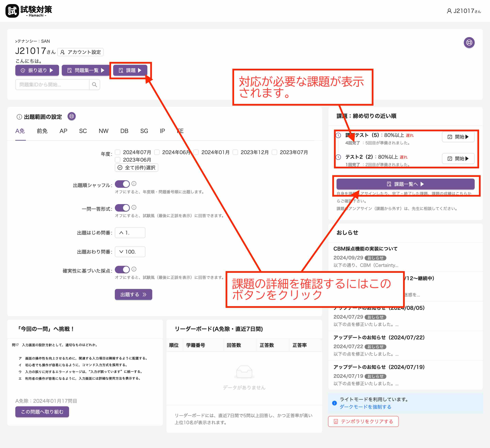Screen dimensions: 490x448
Task: Click the 試験対策 Hamachi logo
Action: (29, 11)
